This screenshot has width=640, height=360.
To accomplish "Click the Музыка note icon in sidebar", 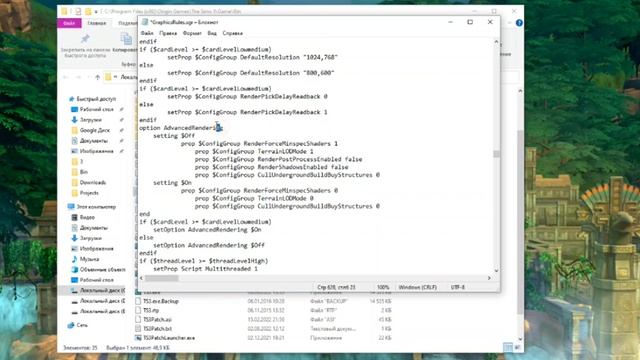I will [x=74, y=259].
